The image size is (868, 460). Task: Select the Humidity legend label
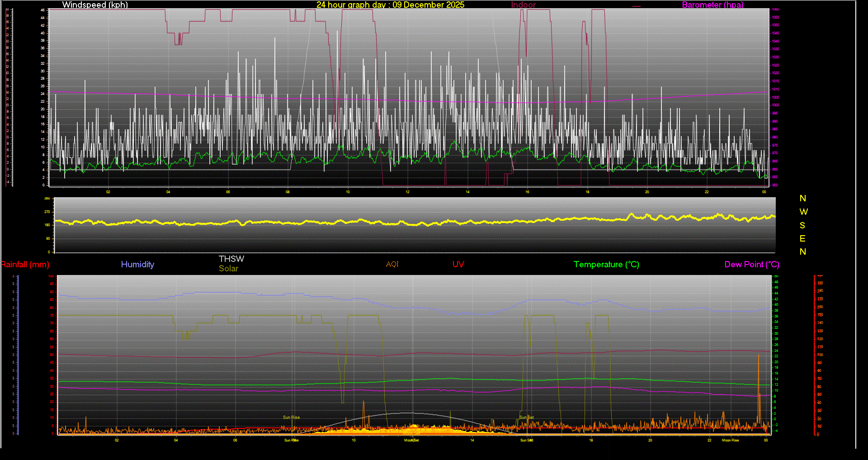pos(137,265)
